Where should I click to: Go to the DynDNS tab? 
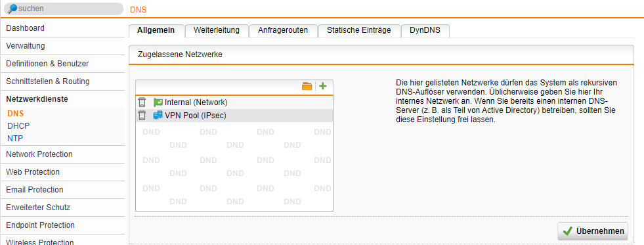tap(425, 30)
